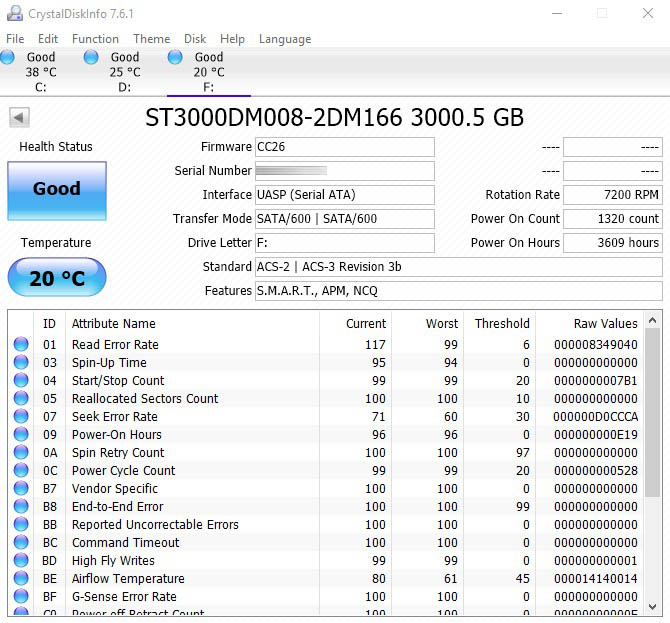Click status orb of Power Cycle Count row

point(21,470)
